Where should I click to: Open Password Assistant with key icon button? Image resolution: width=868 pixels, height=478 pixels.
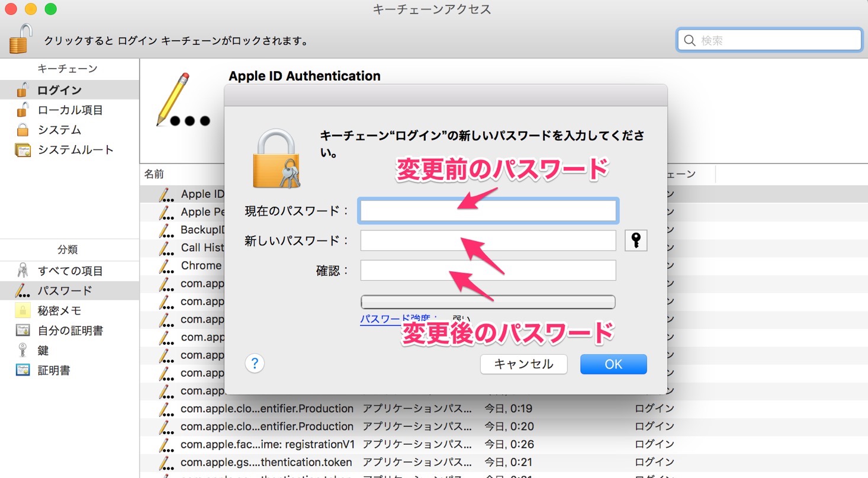636,240
